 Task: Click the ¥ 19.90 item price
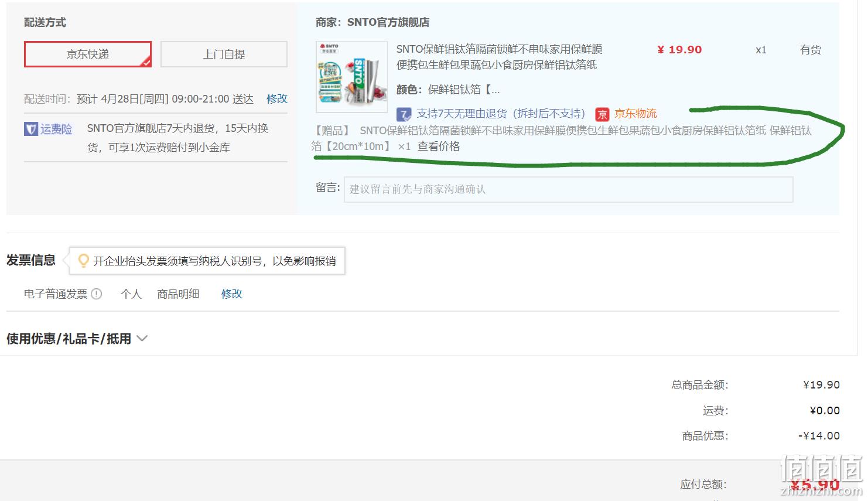pyautogui.click(x=679, y=50)
